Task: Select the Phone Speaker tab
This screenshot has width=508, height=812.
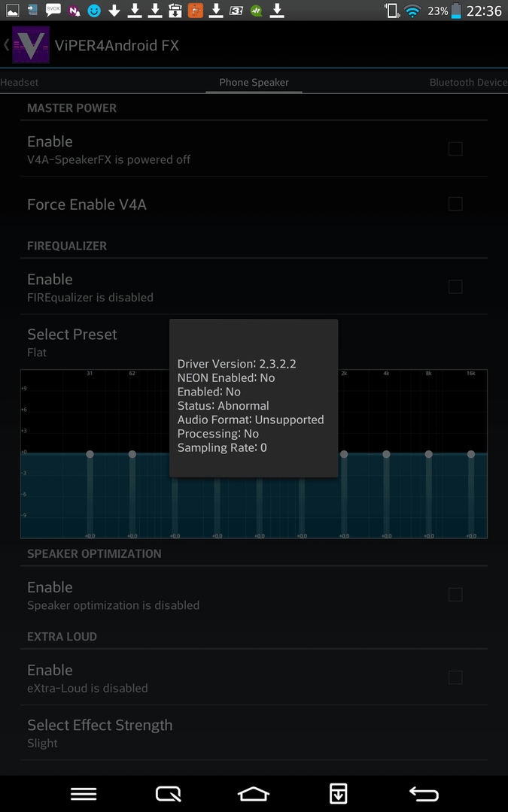Action: click(254, 83)
